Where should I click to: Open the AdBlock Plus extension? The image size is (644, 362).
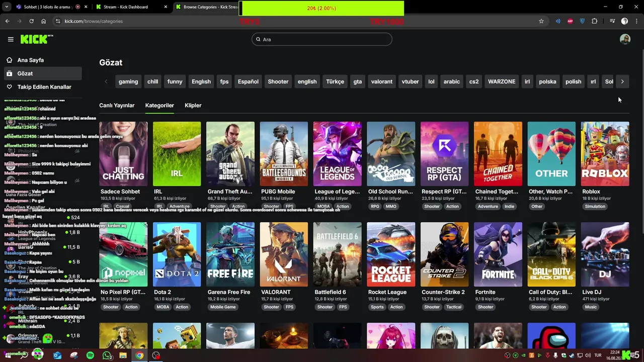tap(570, 21)
